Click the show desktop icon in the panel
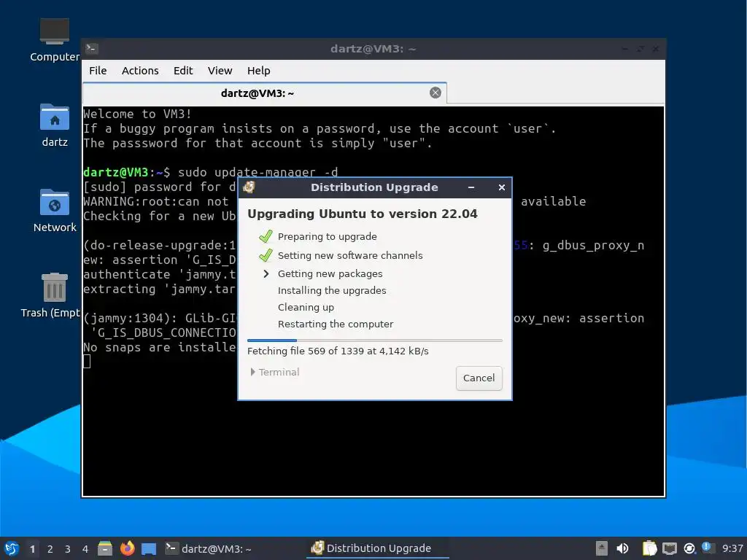747x560 pixels. click(149, 549)
